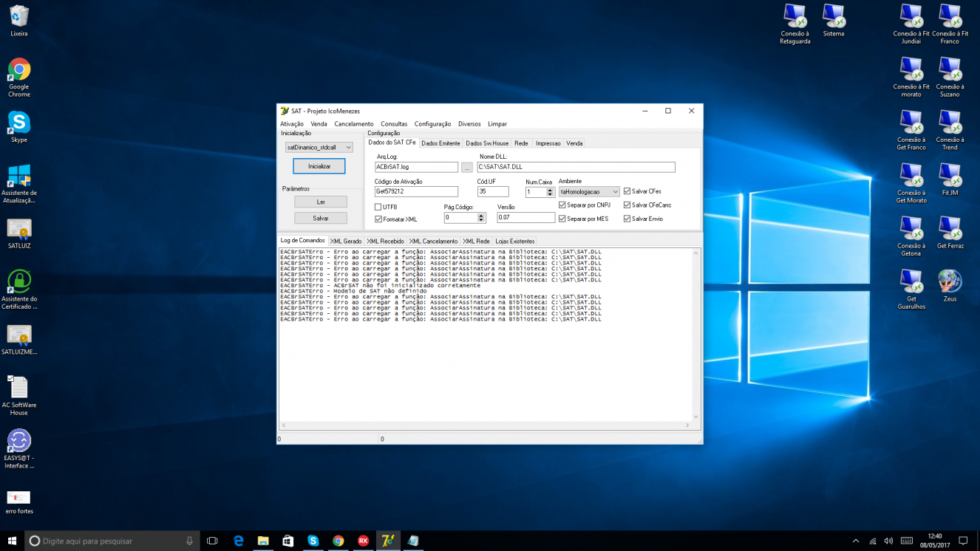Switch to the Dados Emitente tab

click(x=440, y=143)
